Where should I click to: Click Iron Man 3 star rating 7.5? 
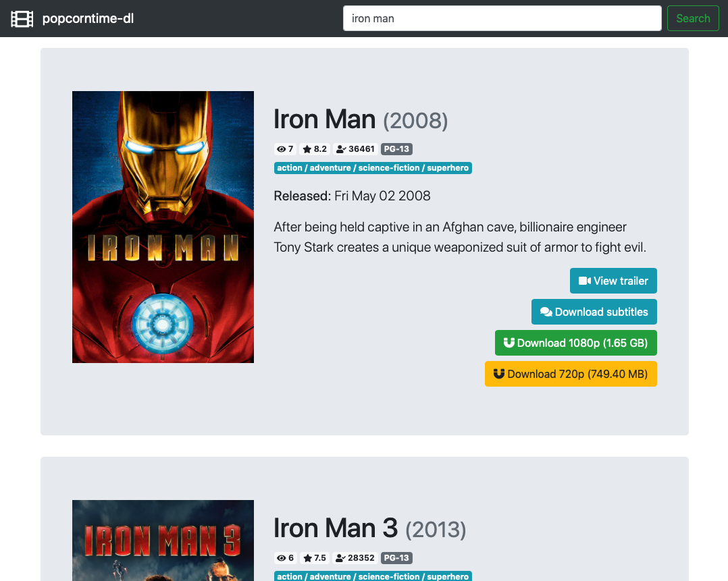pyautogui.click(x=315, y=558)
